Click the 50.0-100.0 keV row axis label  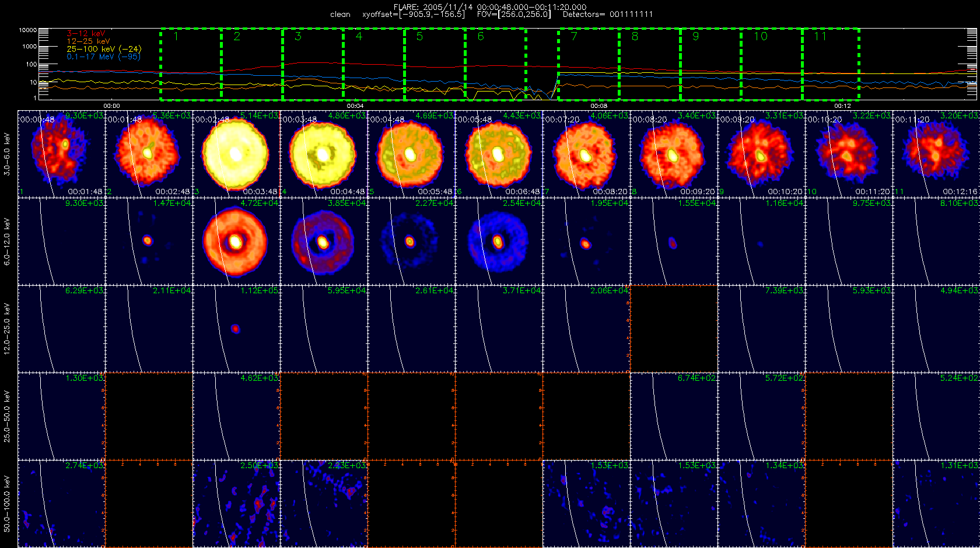pos(7,504)
